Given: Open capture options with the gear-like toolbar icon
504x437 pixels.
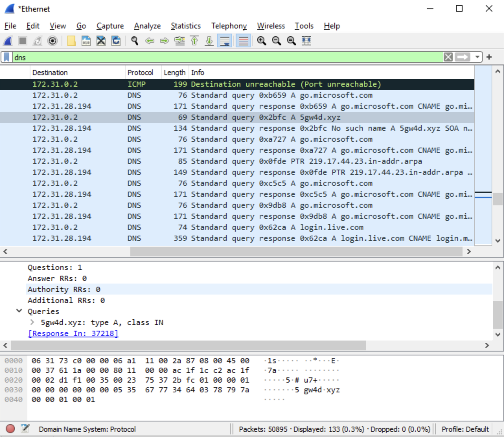Looking at the screenshot, I should (52, 41).
